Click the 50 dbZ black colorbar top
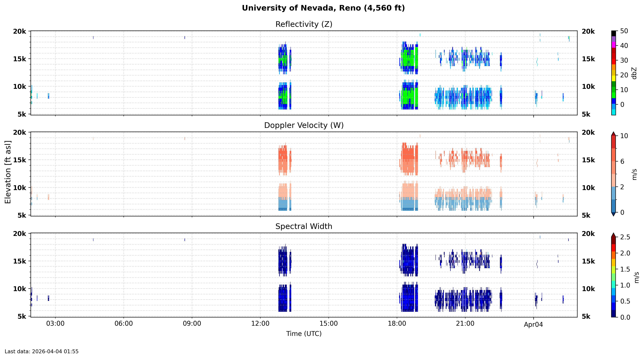The image size is (644, 359). click(613, 33)
